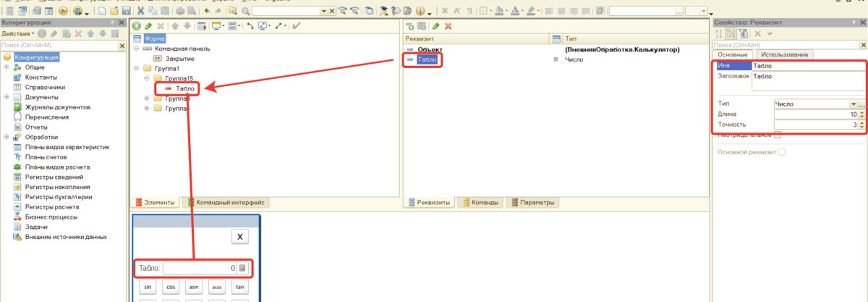
Task: Click the pencil edit icon in elements toolbar
Action: tap(148, 26)
